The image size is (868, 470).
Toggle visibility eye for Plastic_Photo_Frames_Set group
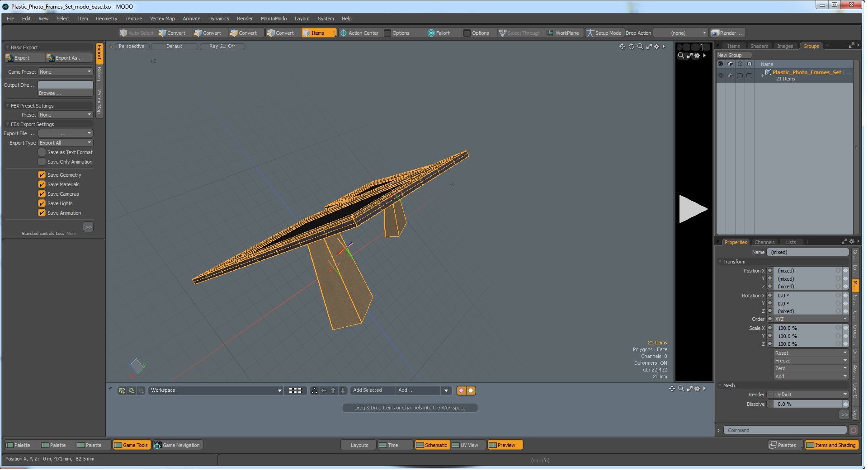[x=721, y=76]
